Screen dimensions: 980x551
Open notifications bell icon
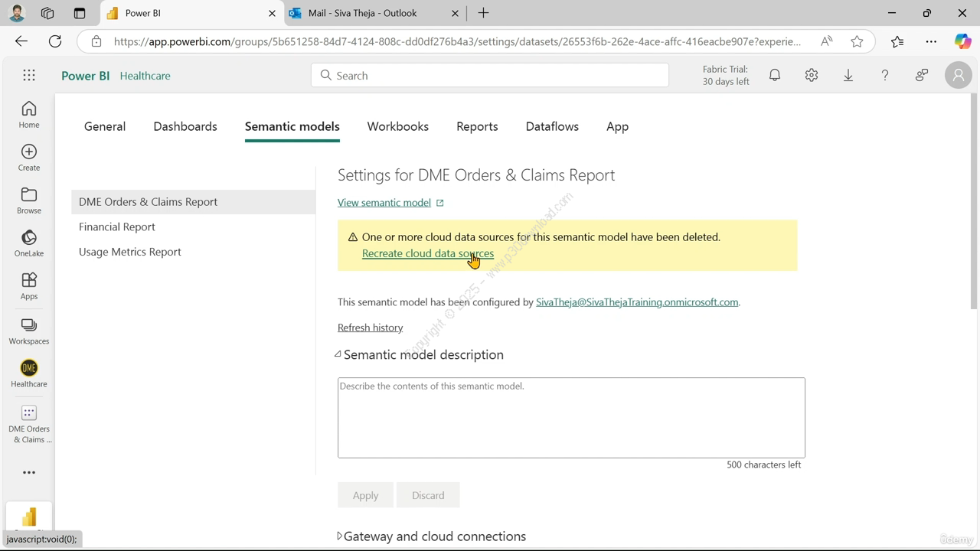pos(775,75)
